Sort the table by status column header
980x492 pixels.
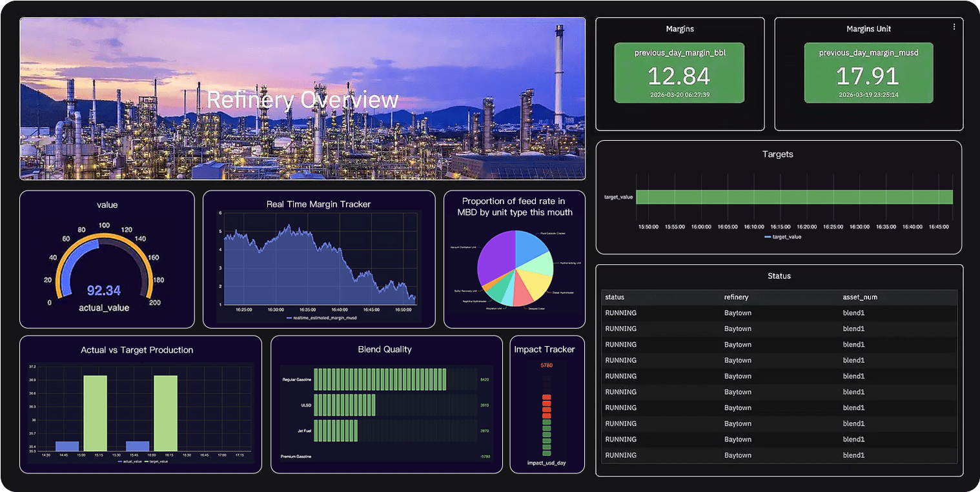pos(615,297)
